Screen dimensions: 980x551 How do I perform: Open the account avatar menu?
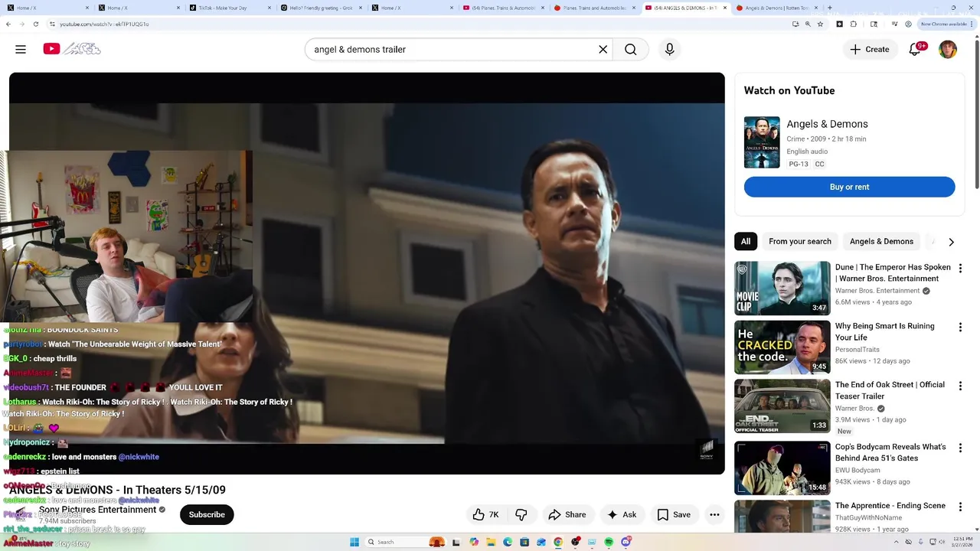click(x=948, y=49)
